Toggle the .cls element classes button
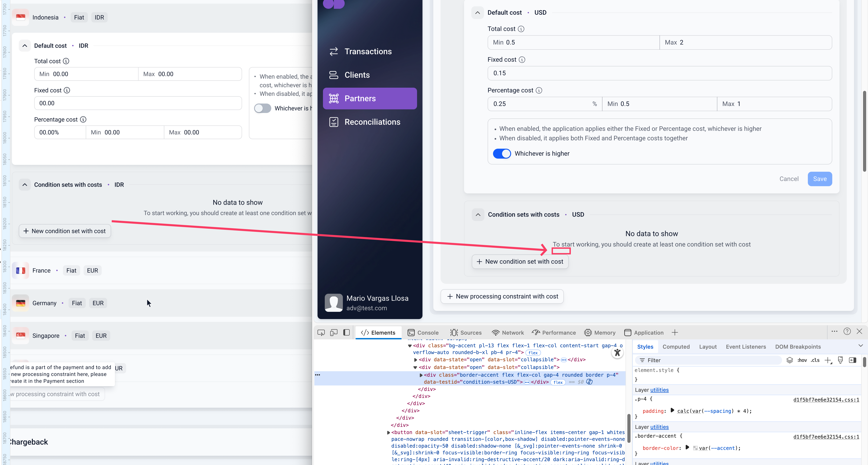 [x=815, y=360]
